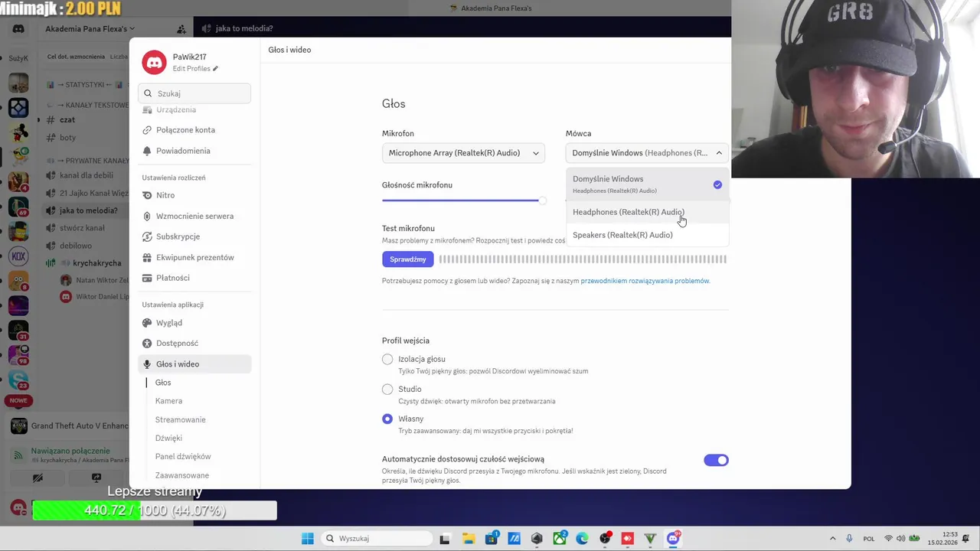Viewport: 980px width, 551px height.
Task: Select the Izolacja głosu input profile
Action: tap(387, 359)
